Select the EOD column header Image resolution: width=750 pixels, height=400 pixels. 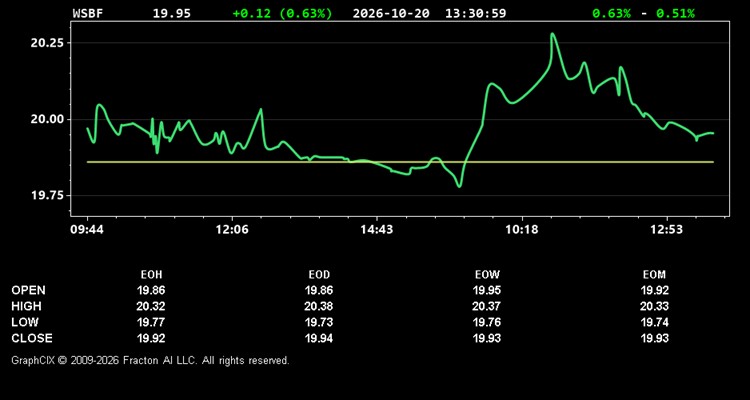click(319, 275)
